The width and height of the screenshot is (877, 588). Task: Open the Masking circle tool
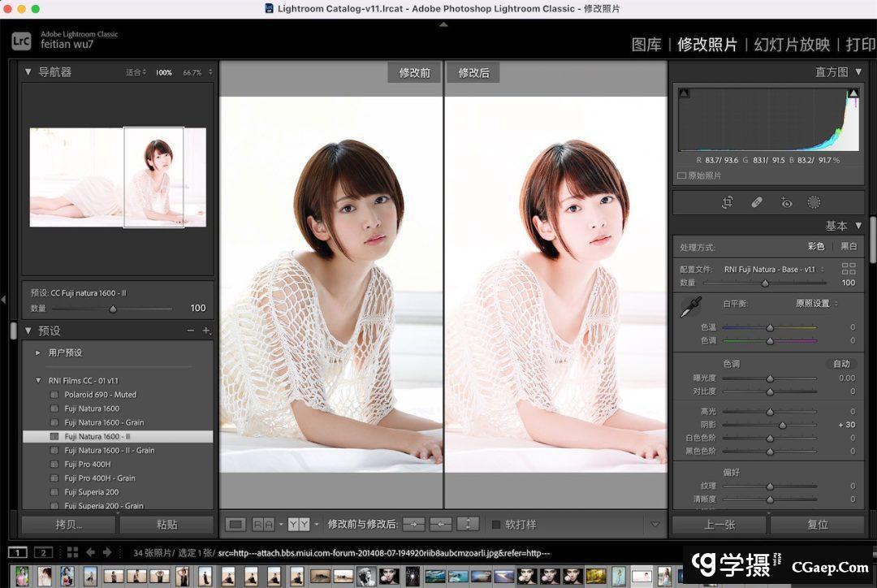814,202
